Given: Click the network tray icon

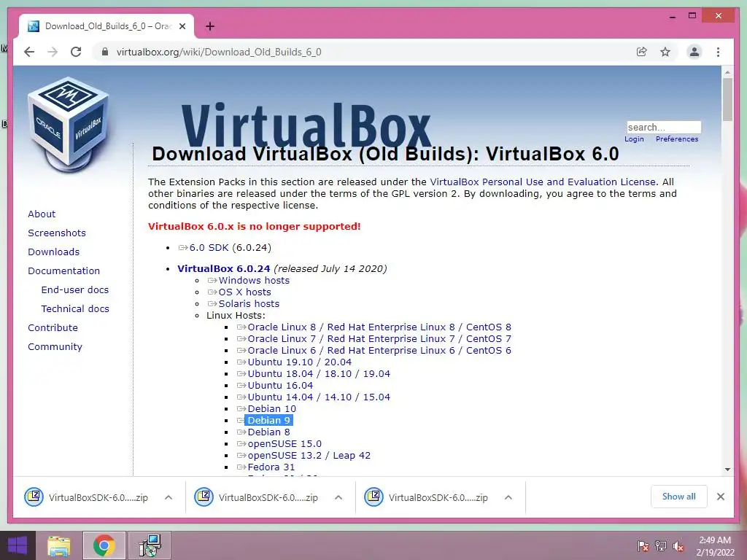Looking at the screenshot, I should tap(661, 545).
